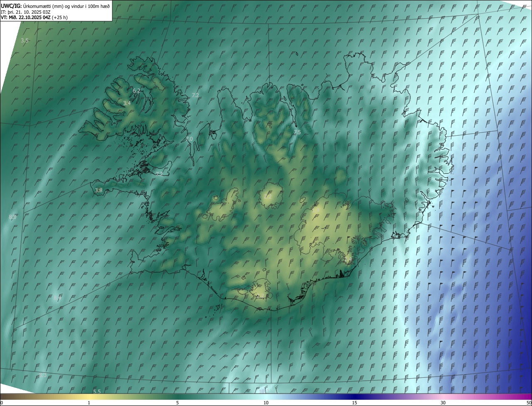This screenshot has height=406, width=532.
Task: Click the colorbar tick label 30
Action: click(x=443, y=403)
